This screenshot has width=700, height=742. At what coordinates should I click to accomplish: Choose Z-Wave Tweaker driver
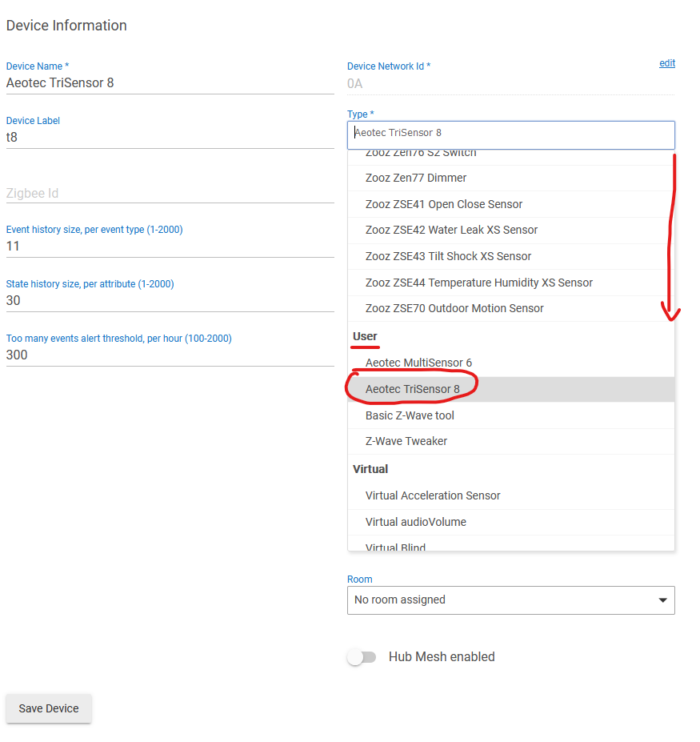[x=511, y=442]
